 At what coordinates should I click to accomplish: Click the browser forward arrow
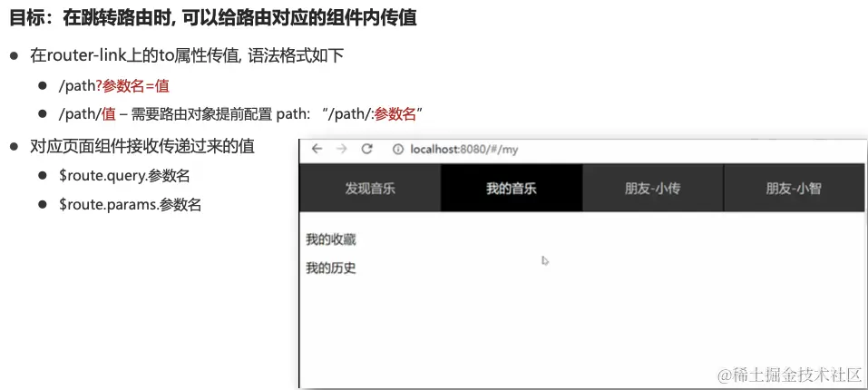click(342, 149)
